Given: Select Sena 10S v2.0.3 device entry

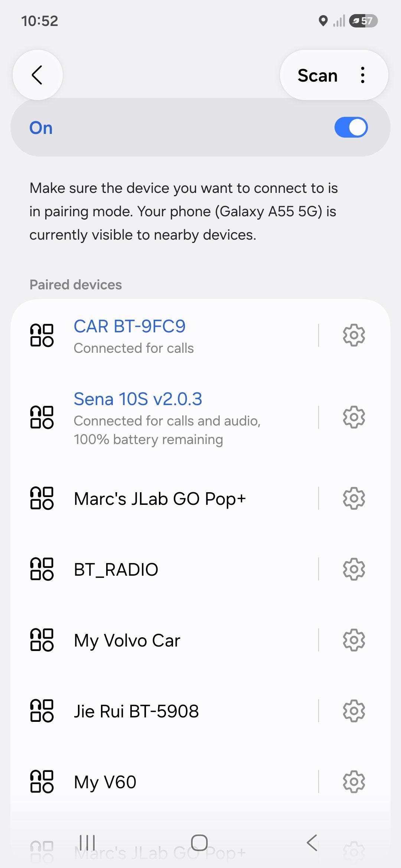Looking at the screenshot, I should pos(163,418).
